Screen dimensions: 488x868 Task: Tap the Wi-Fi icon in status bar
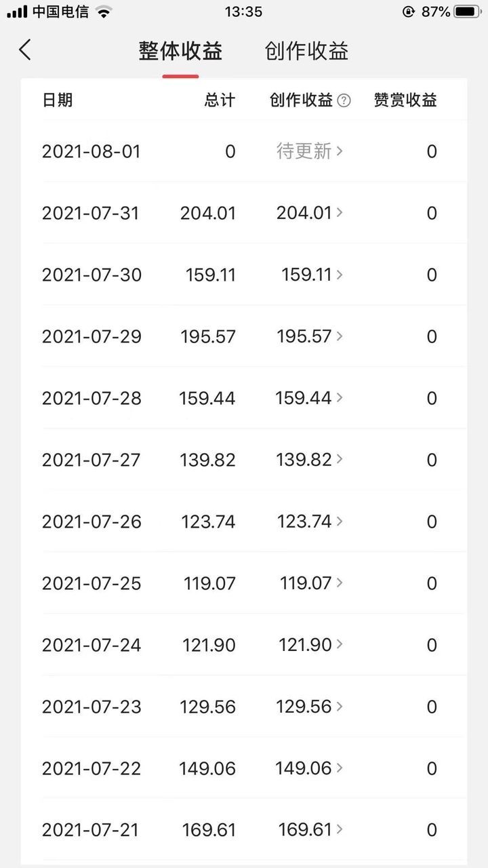click(x=104, y=12)
